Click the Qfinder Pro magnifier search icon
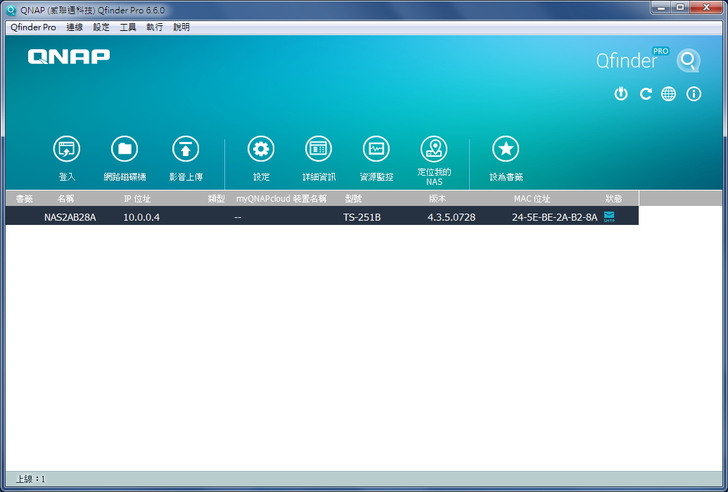The height and width of the screenshot is (492, 728). point(687,61)
